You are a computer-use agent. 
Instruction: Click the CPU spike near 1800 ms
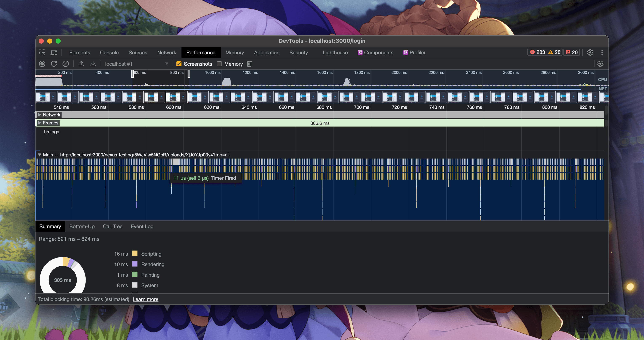[x=347, y=81]
